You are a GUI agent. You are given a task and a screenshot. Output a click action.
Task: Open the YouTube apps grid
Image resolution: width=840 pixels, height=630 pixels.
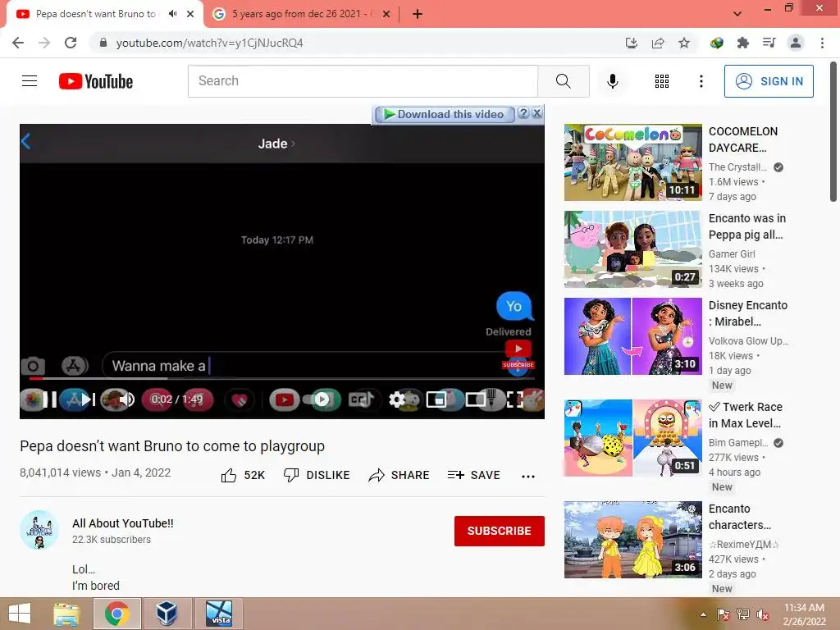coord(662,81)
